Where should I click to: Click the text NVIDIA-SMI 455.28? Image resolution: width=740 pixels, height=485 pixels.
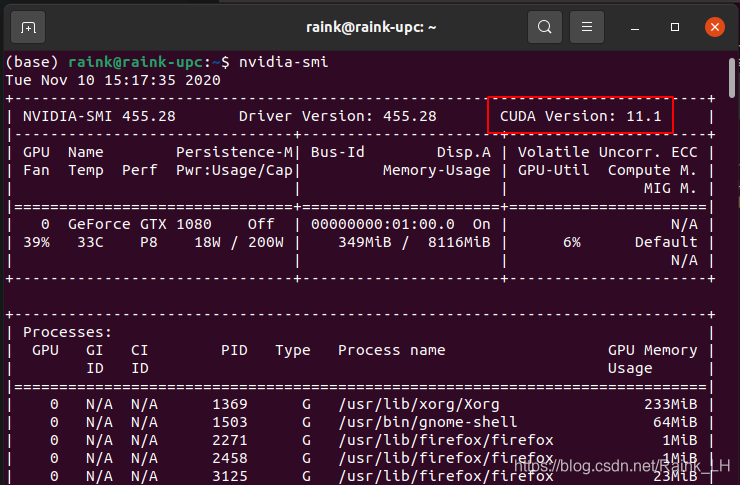[99, 116]
